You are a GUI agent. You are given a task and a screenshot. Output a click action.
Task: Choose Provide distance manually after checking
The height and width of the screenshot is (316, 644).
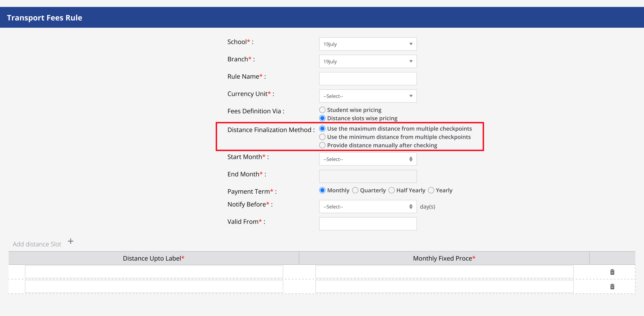[x=322, y=145]
